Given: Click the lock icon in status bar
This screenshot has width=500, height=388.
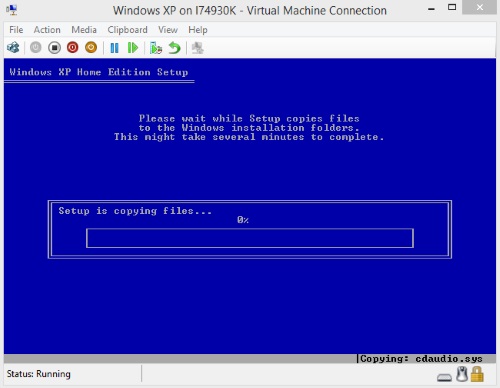Looking at the screenshot, I should pos(477,374).
